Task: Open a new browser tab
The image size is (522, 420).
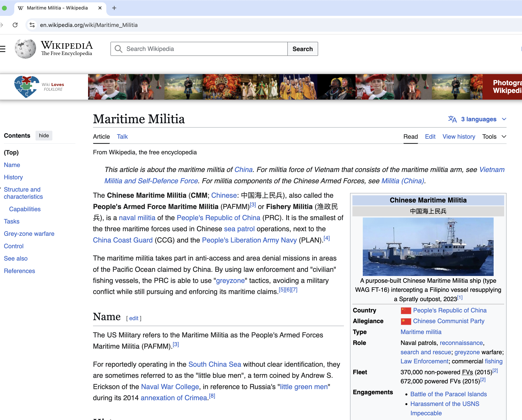Action: pyautogui.click(x=114, y=8)
